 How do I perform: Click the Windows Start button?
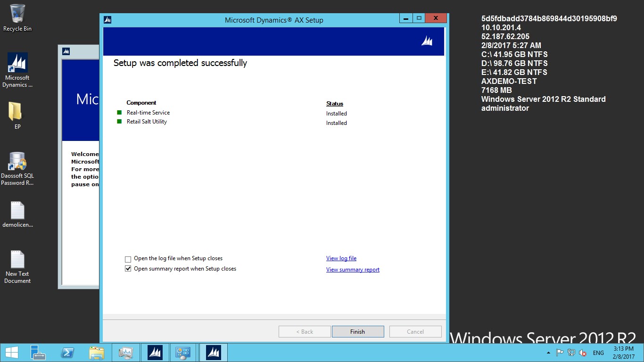coord(11,353)
